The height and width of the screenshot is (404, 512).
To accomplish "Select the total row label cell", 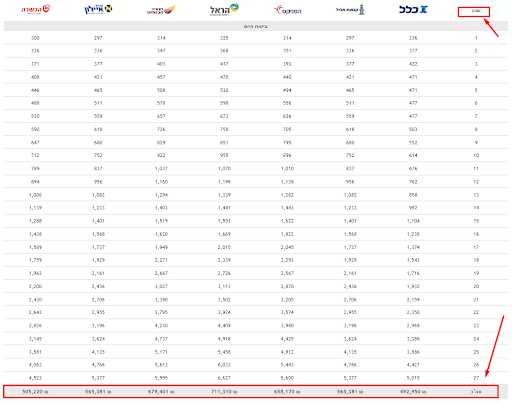I will tap(476, 391).
